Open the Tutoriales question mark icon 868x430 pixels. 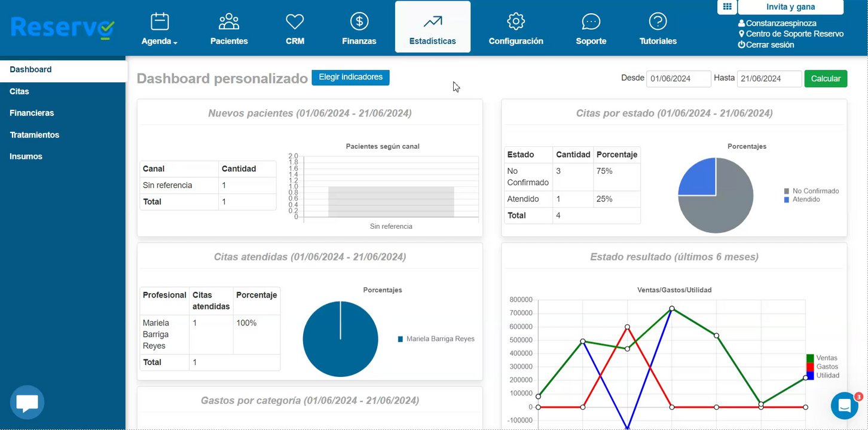(658, 21)
